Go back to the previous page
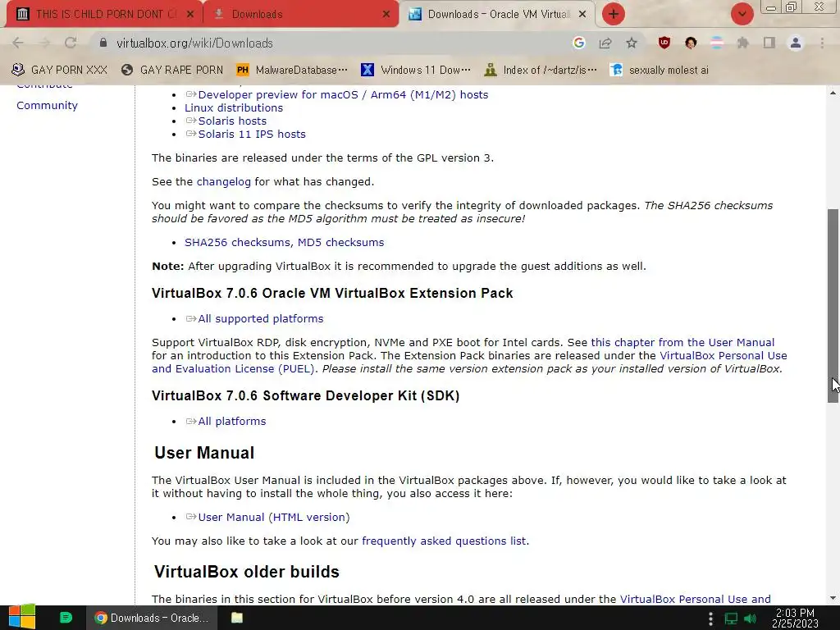 click(x=18, y=43)
